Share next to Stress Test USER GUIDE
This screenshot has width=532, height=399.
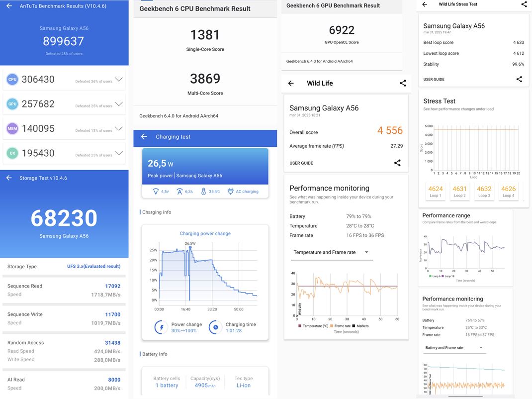click(x=519, y=79)
